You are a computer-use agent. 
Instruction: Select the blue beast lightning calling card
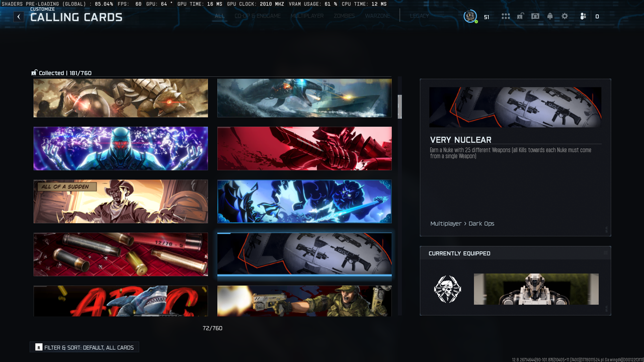point(304,201)
